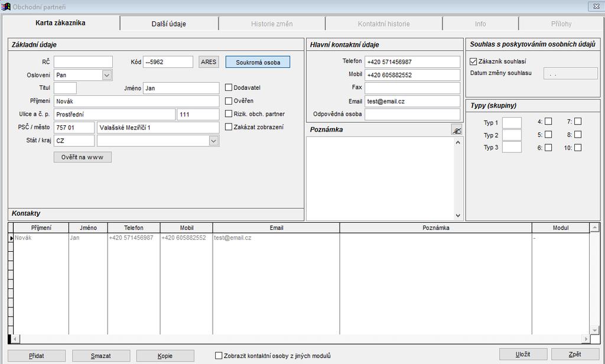Enable Zobrazit kontaktní osoby z jiných modulů

pyautogui.click(x=219, y=356)
